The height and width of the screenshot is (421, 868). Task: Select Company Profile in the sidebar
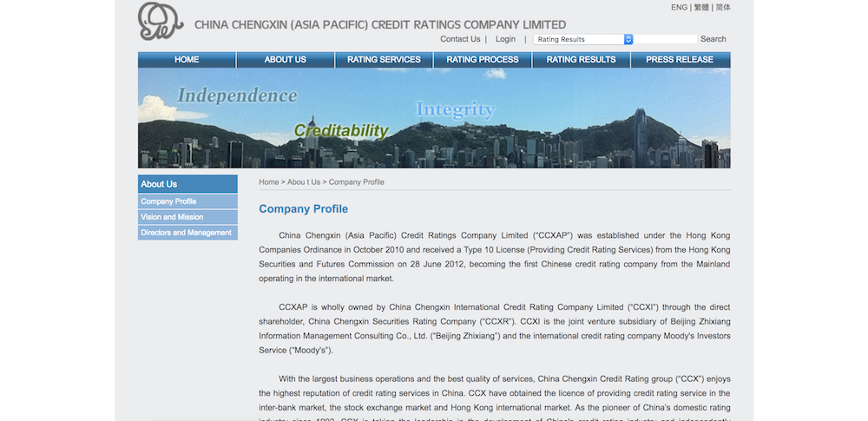[169, 201]
